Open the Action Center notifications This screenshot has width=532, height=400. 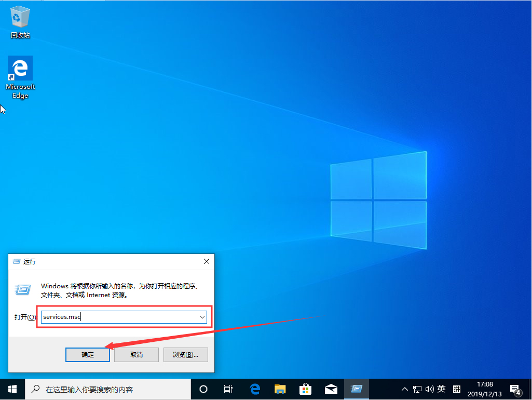click(x=515, y=389)
